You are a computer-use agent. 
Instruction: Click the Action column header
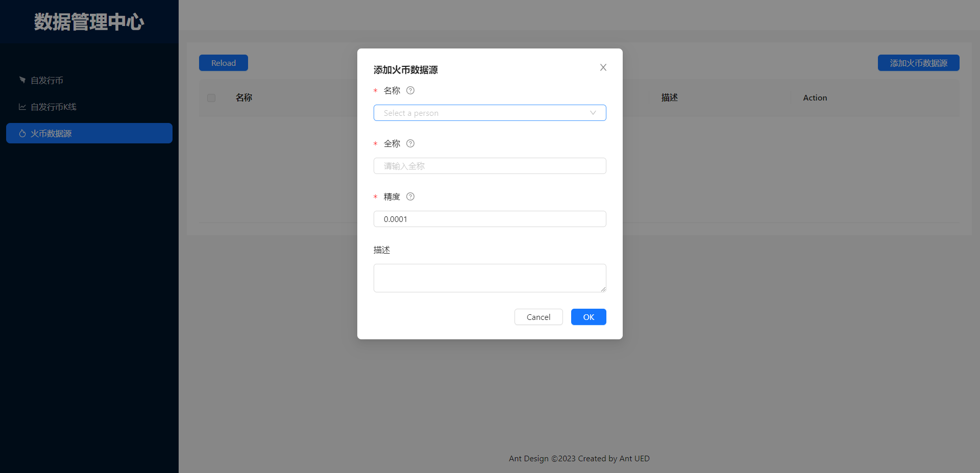(x=815, y=97)
